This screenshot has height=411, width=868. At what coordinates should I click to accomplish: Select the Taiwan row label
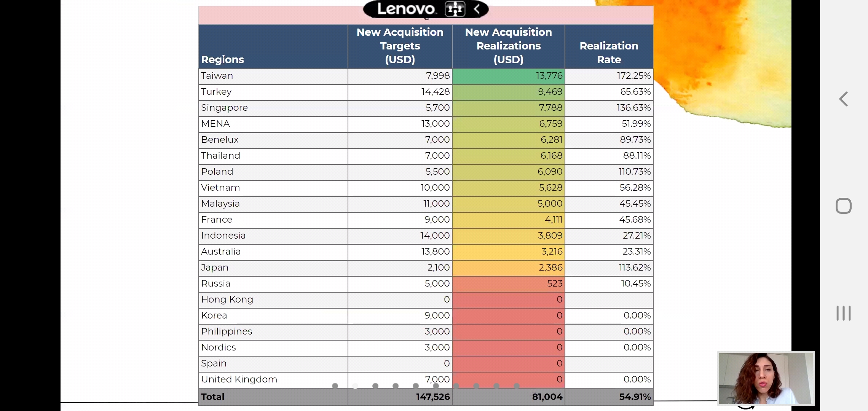point(217,76)
